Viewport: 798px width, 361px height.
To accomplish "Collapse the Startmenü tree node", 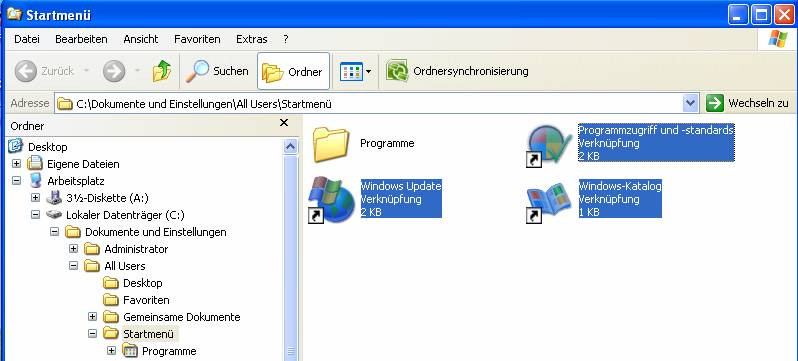I will pos(92,334).
